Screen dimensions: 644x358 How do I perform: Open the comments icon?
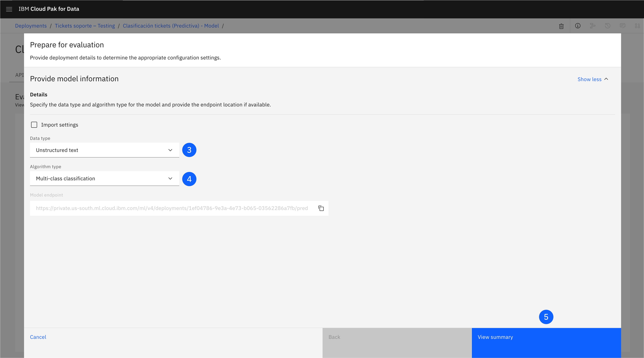pyautogui.click(x=622, y=26)
